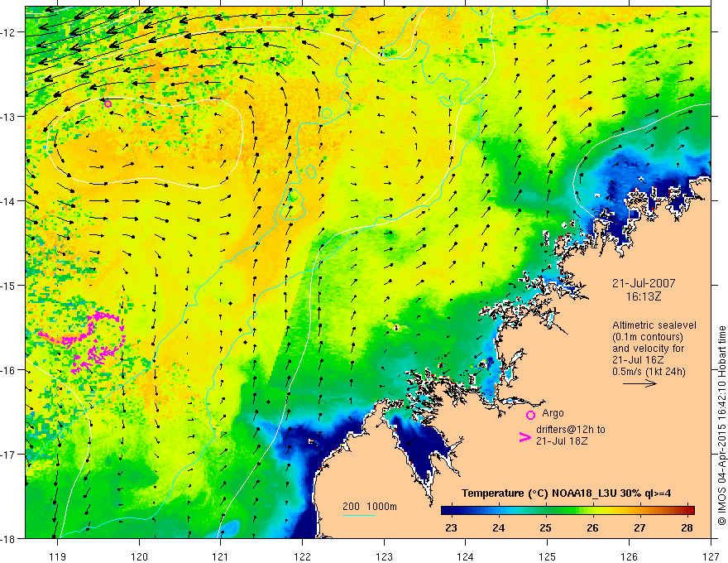Click the '125' longitude axis label
This screenshot has width=728, height=563.
547,556
